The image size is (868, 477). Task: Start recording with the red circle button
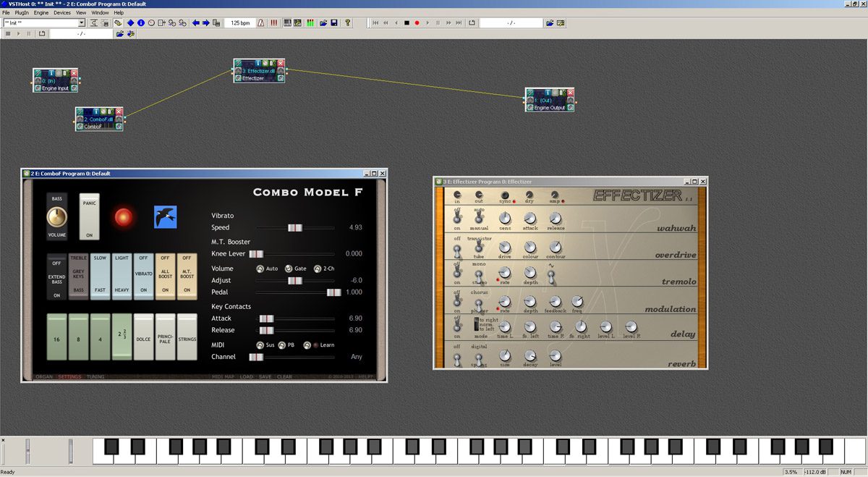click(x=417, y=23)
